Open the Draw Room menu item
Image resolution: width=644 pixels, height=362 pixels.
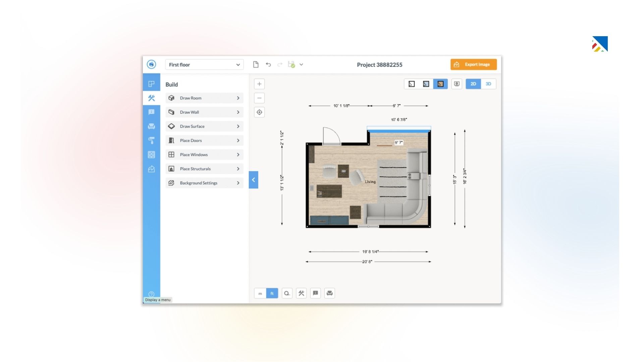point(204,98)
